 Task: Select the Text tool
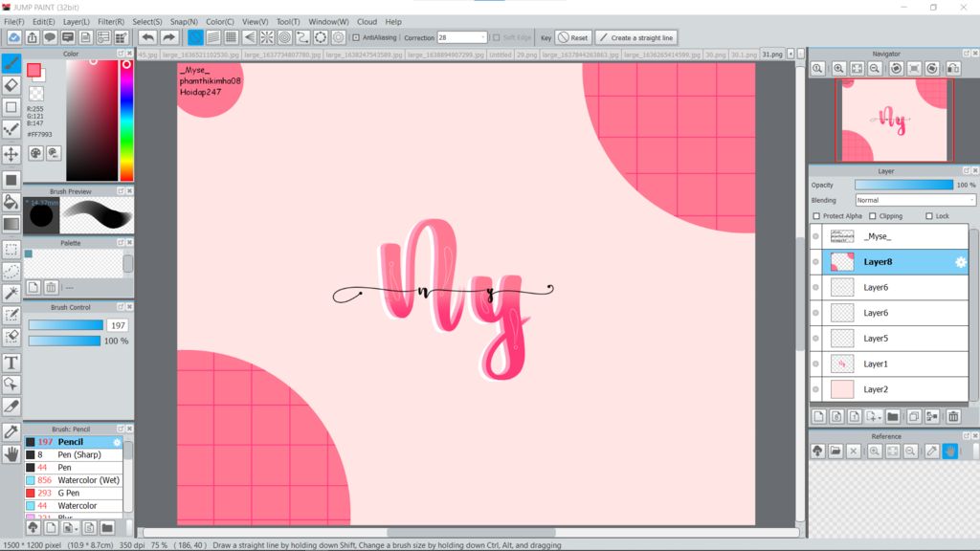click(x=11, y=363)
